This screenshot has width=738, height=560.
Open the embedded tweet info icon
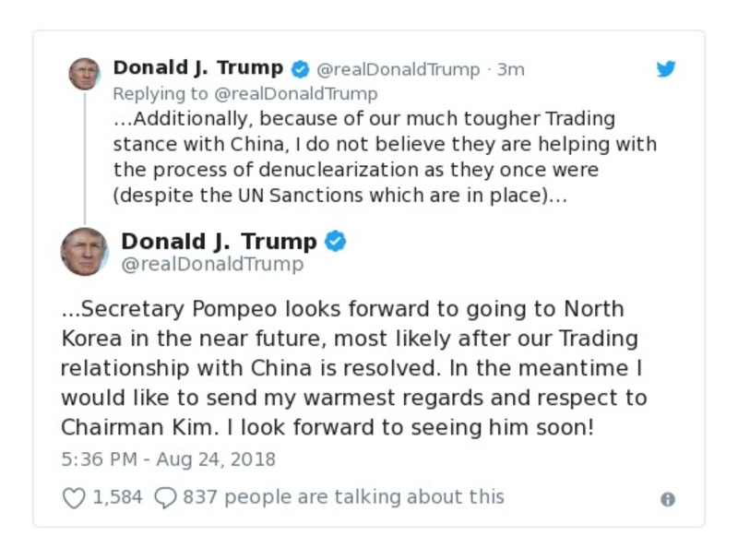(x=667, y=498)
